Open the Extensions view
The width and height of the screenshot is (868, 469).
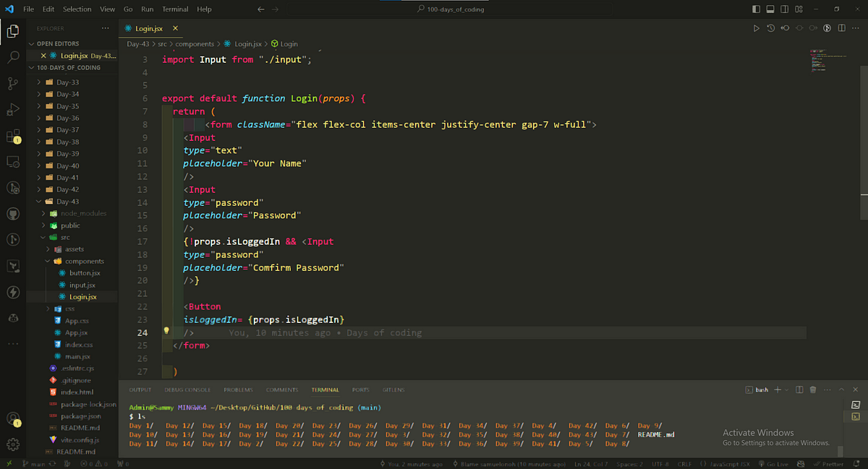click(13, 136)
